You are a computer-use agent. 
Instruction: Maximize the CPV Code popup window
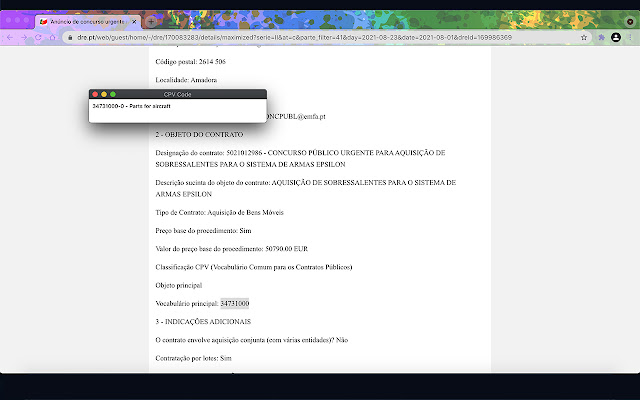click(x=113, y=94)
